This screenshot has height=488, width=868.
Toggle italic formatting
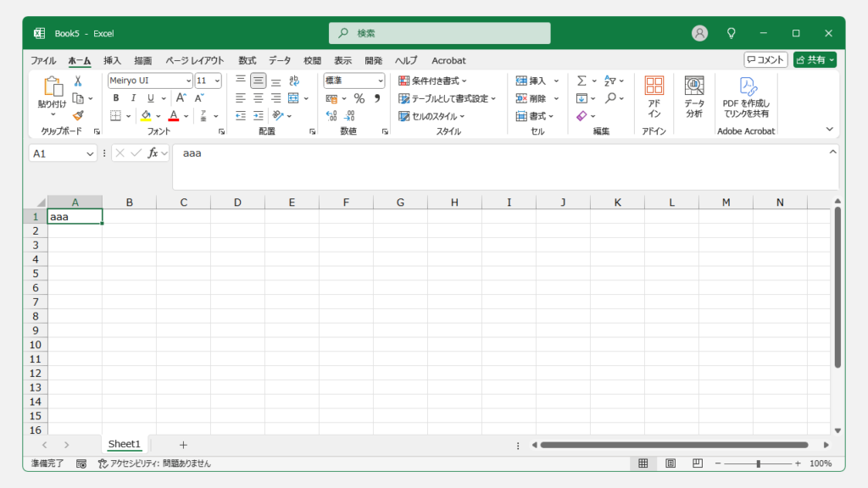134,98
